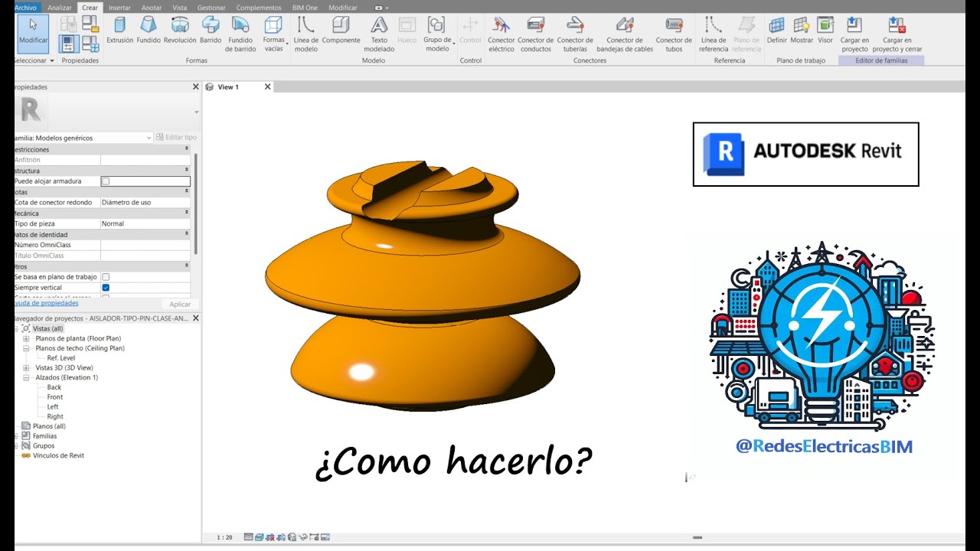Select Conector de conductos tool

[x=536, y=34]
